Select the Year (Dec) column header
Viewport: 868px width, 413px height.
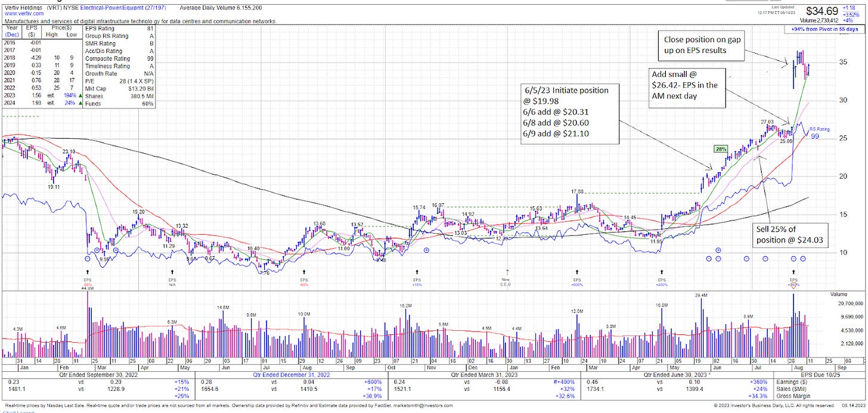point(11,30)
